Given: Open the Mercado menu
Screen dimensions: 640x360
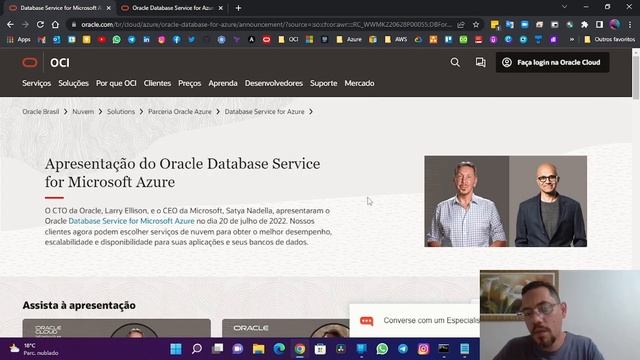Looking at the screenshot, I should pyautogui.click(x=359, y=83).
